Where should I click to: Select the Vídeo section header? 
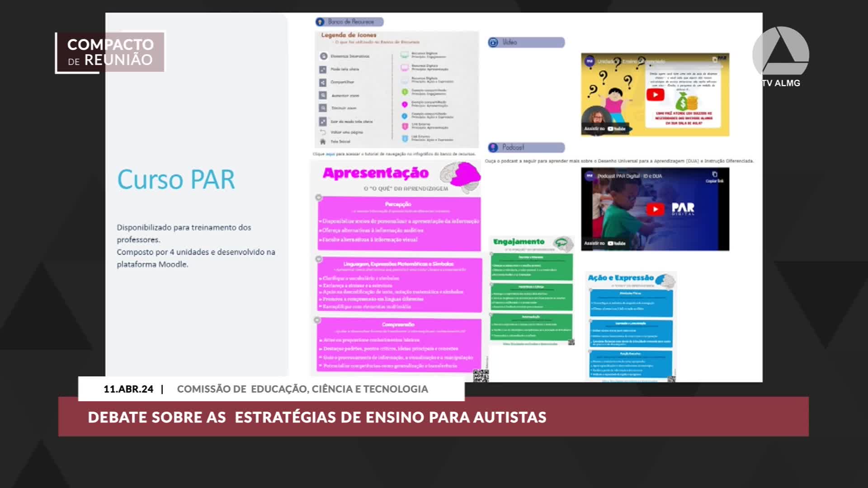pyautogui.click(x=526, y=42)
